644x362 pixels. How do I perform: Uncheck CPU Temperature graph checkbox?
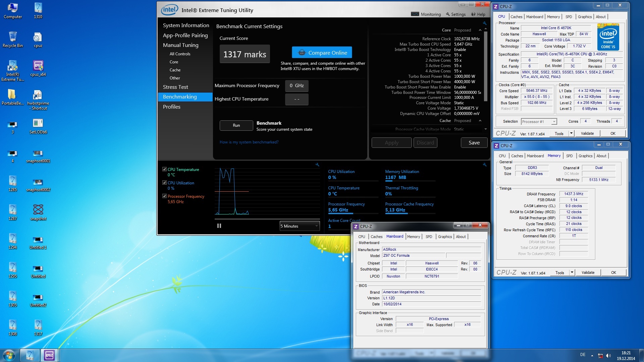[x=164, y=169]
